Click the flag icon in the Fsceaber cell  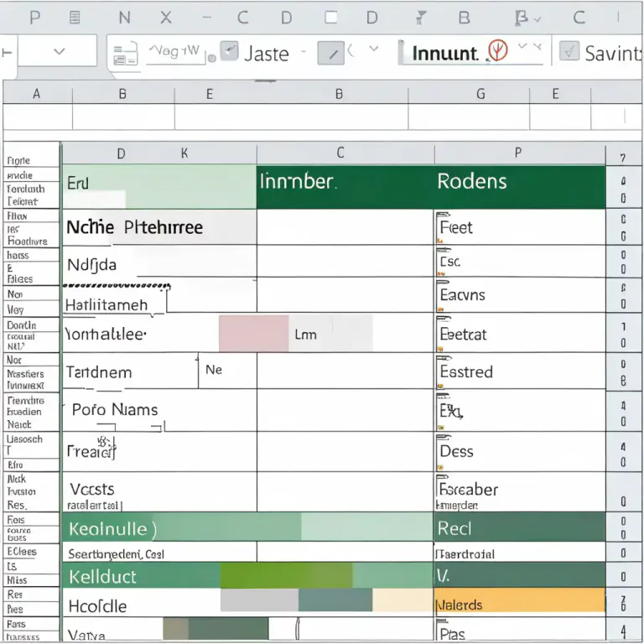point(442,477)
